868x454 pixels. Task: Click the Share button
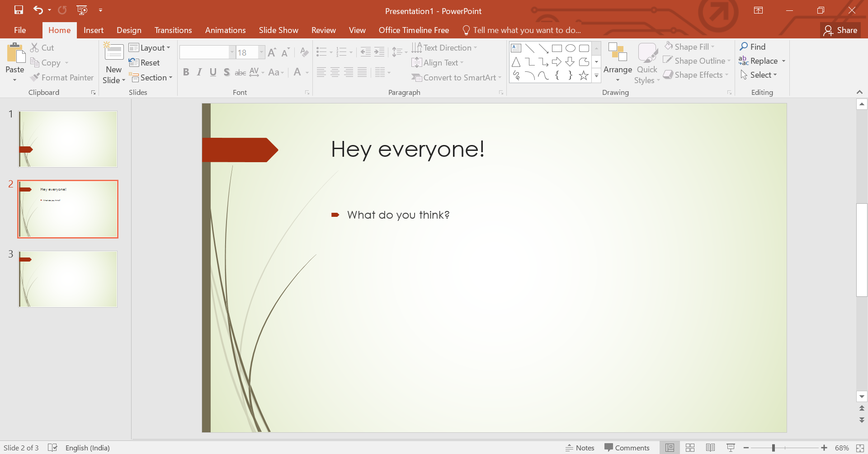(840, 30)
